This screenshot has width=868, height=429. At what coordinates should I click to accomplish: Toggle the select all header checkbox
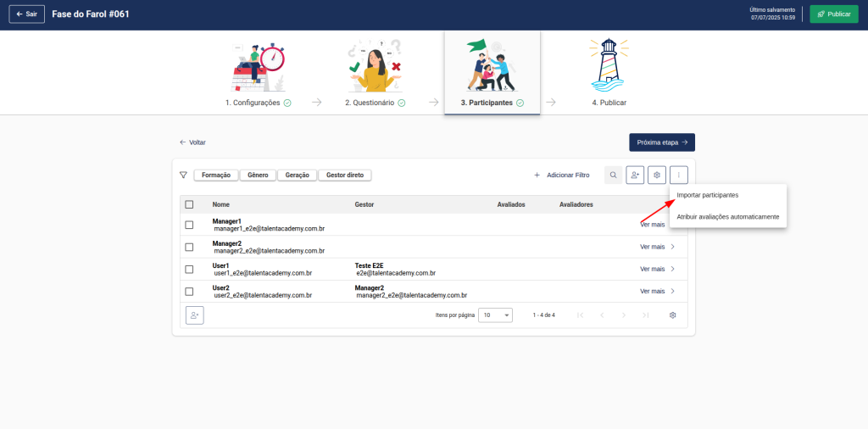(x=189, y=204)
